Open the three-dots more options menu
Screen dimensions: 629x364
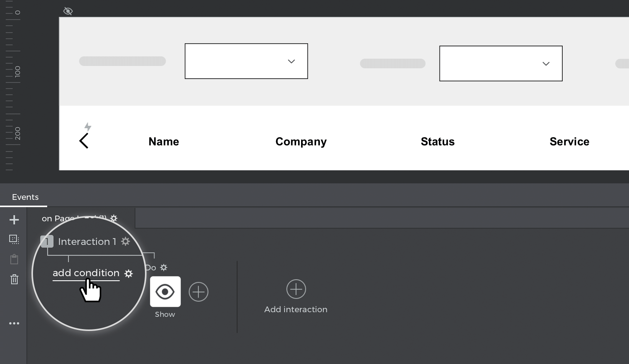pos(14,323)
